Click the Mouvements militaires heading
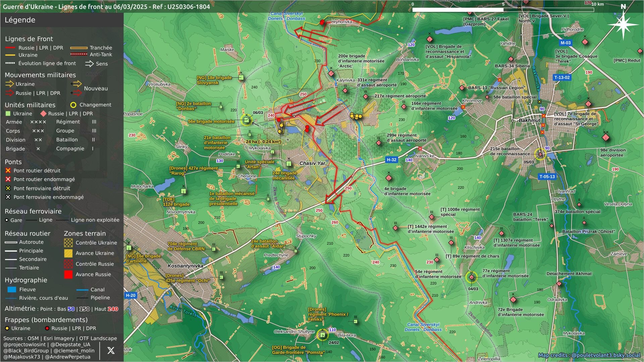This screenshot has height=362, width=644. pos(40,75)
